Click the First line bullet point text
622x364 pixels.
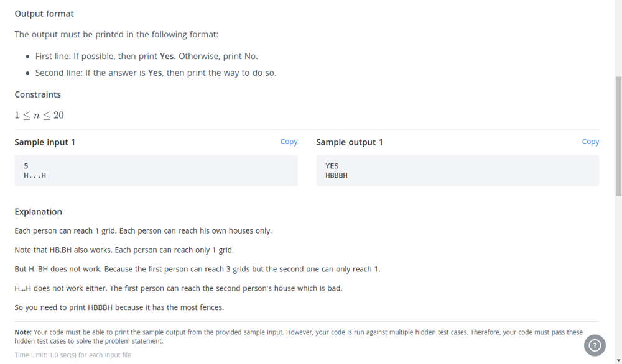pos(146,57)
